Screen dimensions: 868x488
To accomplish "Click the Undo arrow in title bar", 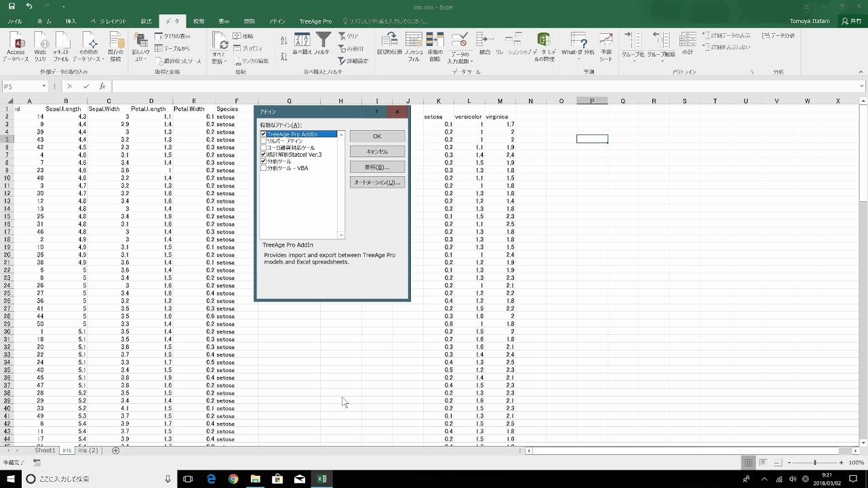I will pos(29,6).
